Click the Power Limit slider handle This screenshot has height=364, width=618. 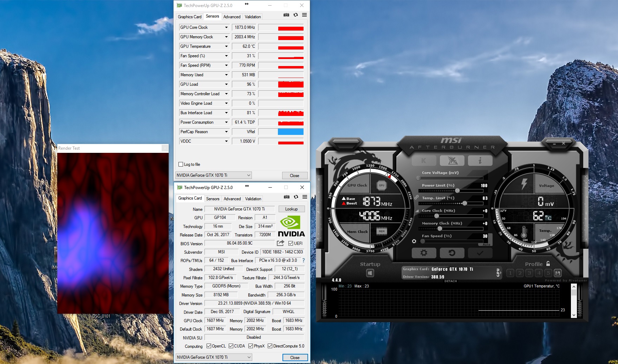point(457,191)
